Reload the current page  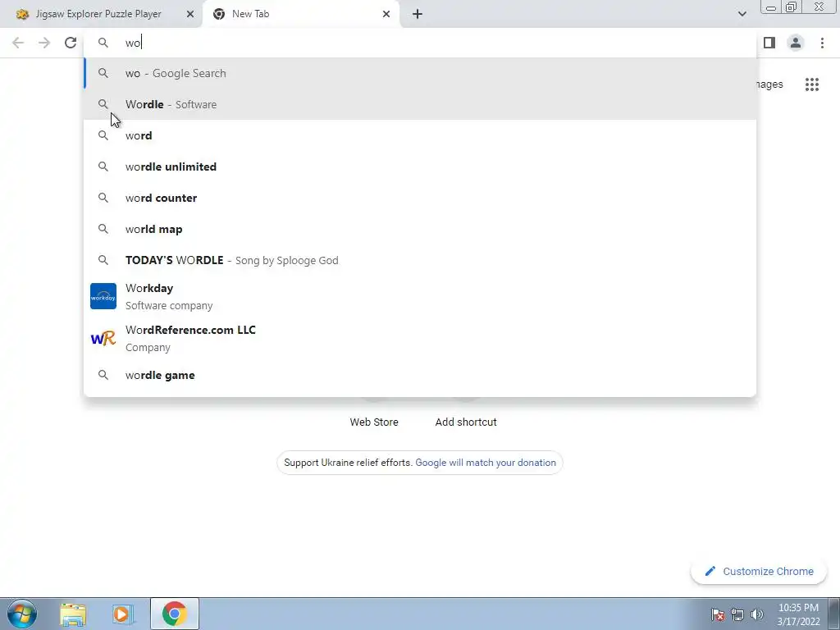(71, 43)
